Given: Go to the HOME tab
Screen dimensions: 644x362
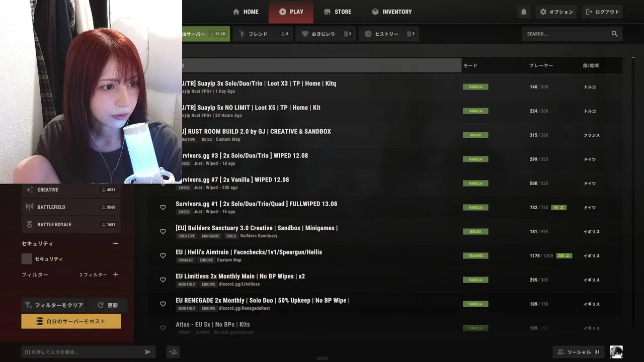Looking at the screenshot, I should (246, 12).
